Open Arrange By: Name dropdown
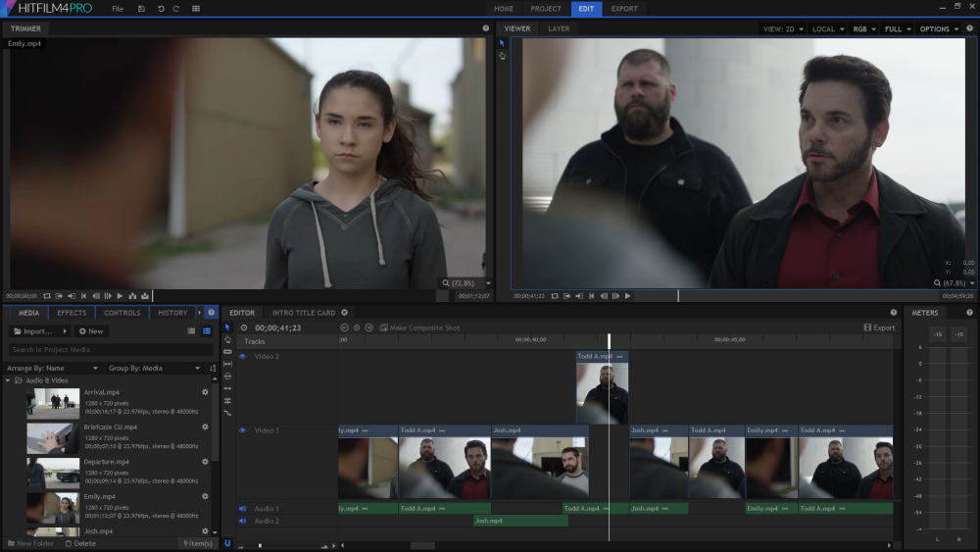 click(x=53, y=369)
